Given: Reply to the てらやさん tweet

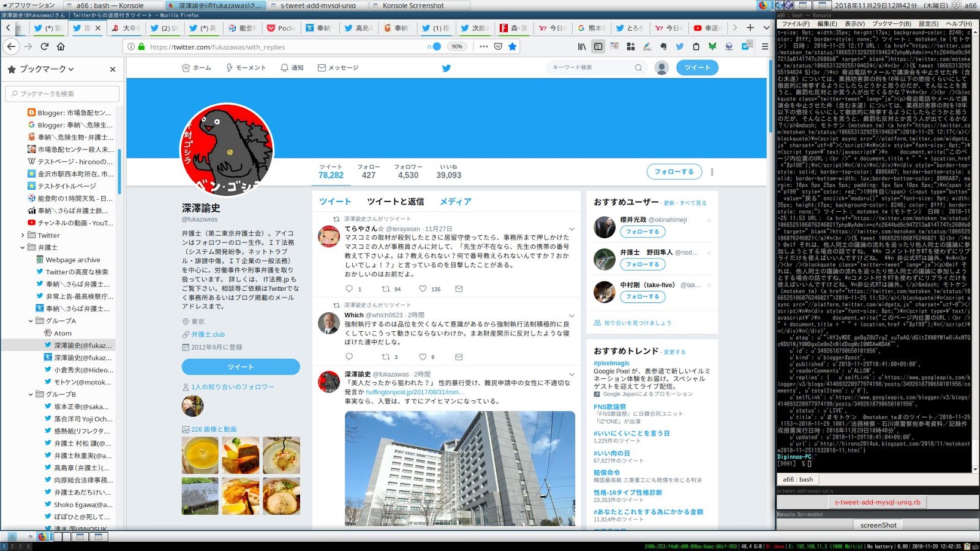Looking at the screenshot, I should coord(349,289).
